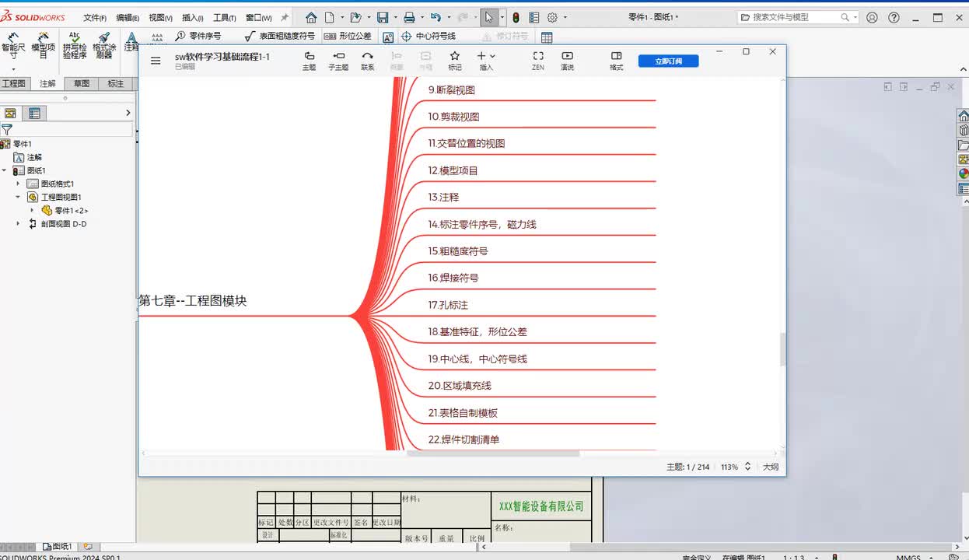Image resolution: width=969 pixels, height=560 pixels.
Task: Pin the SolidWorks menu bar
Action: click(x=285, y=17)
